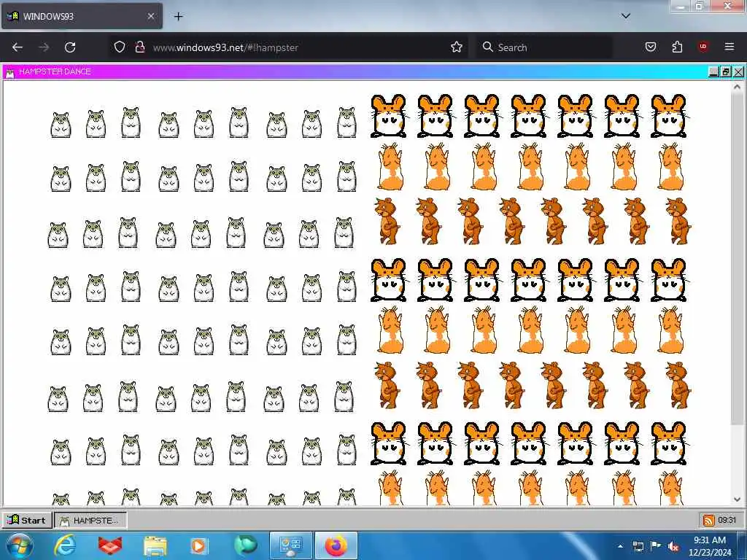This screenshot has width=747, height=560.
Task: Open the Firefox extensions puzzle icon
Action: 677,47
